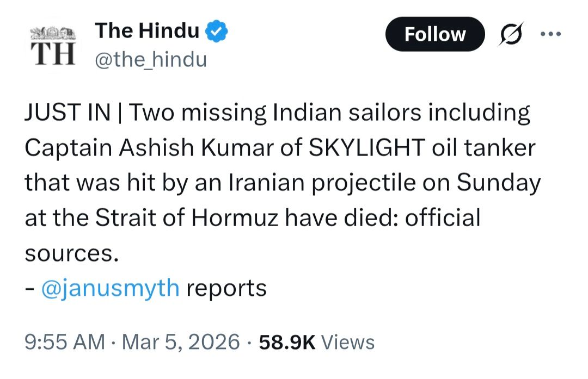Open the three-dot more options menu

(x=549, y=33)
